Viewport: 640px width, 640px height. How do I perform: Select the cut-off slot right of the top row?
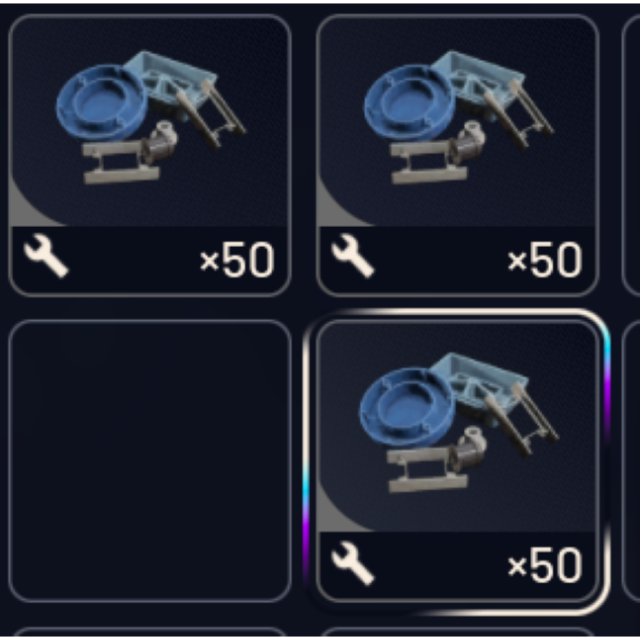[x=631, y=155]
